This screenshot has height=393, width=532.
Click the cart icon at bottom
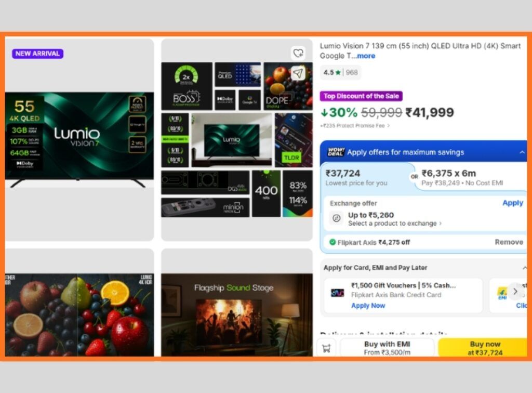click(326, 348)
